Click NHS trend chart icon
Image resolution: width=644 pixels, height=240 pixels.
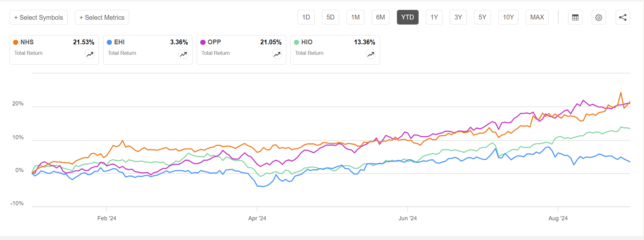click(90, 55)
